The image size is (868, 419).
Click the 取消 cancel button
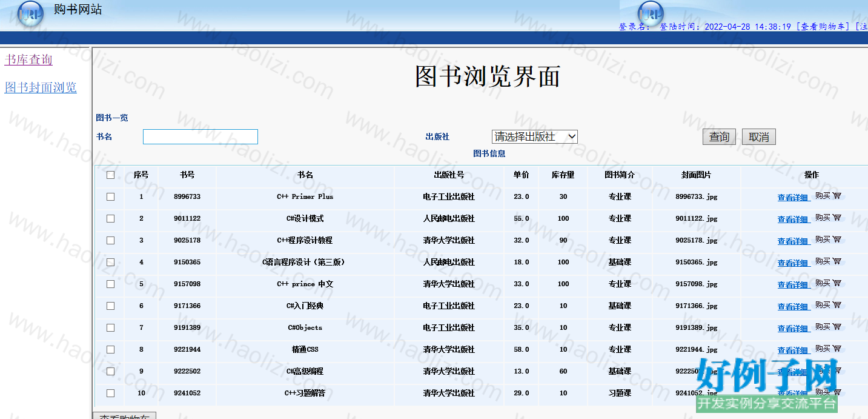point(759,137)
